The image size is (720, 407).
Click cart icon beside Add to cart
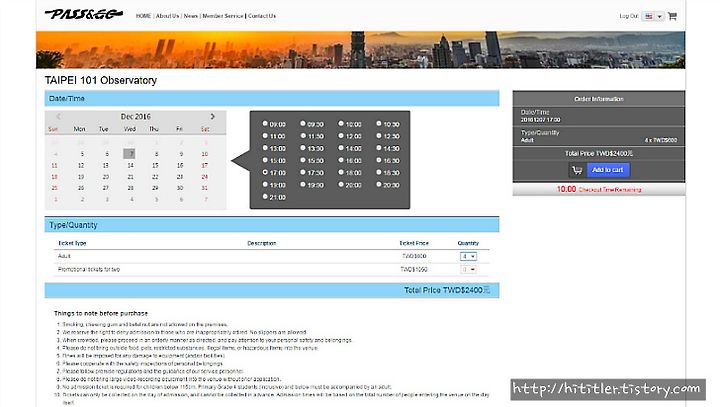[577, 170]
